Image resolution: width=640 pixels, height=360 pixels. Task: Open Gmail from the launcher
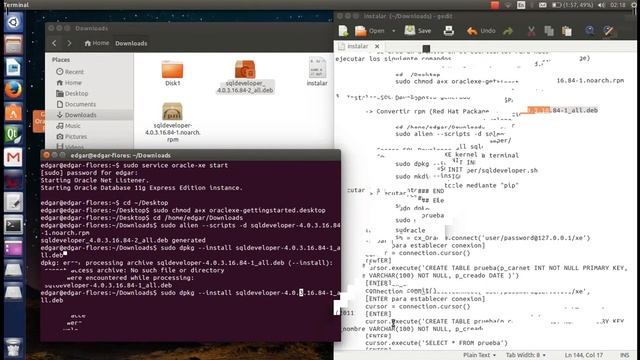(13, 157)
